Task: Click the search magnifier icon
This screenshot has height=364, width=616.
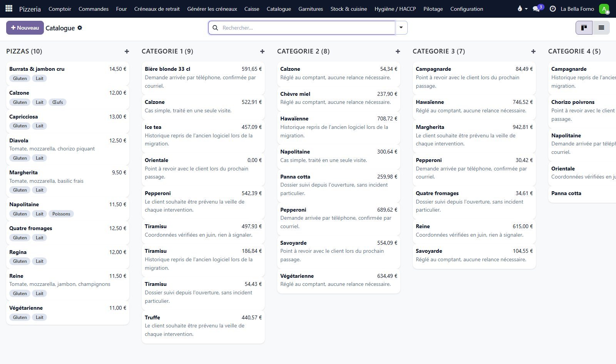Action: [x=215, y=28]
